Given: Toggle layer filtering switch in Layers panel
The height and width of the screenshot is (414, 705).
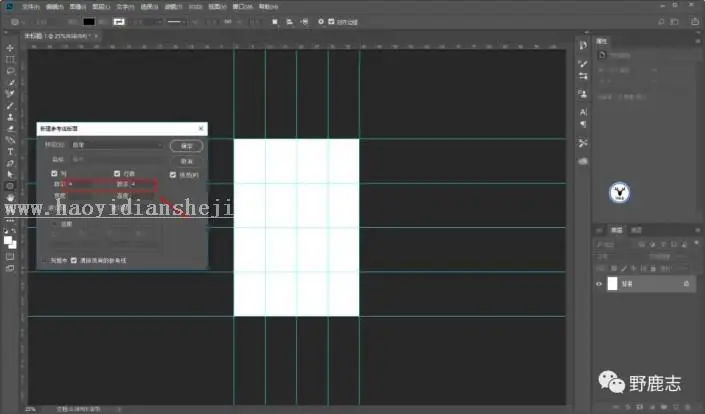Looking at the screenshot, I should 696,243.
